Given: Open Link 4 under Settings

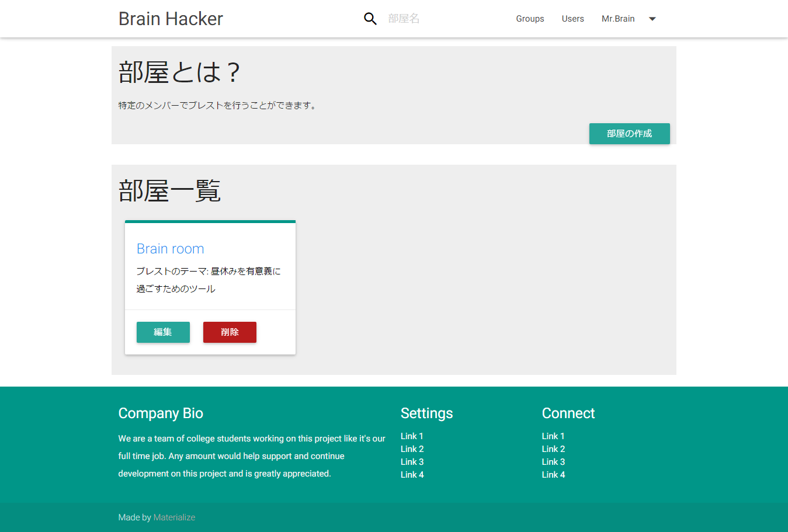Looking at the screenshot, I should (x=412, y=475).
